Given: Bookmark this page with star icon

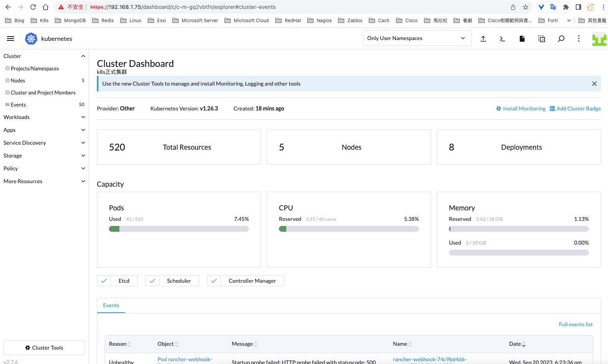Looking at the screenshot, I should pyautogui.click(x=526, y=7).
